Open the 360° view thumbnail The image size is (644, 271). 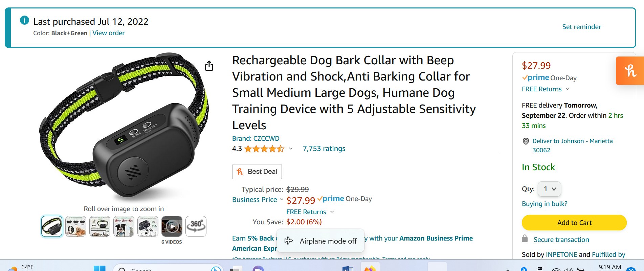tap(196, 226)
